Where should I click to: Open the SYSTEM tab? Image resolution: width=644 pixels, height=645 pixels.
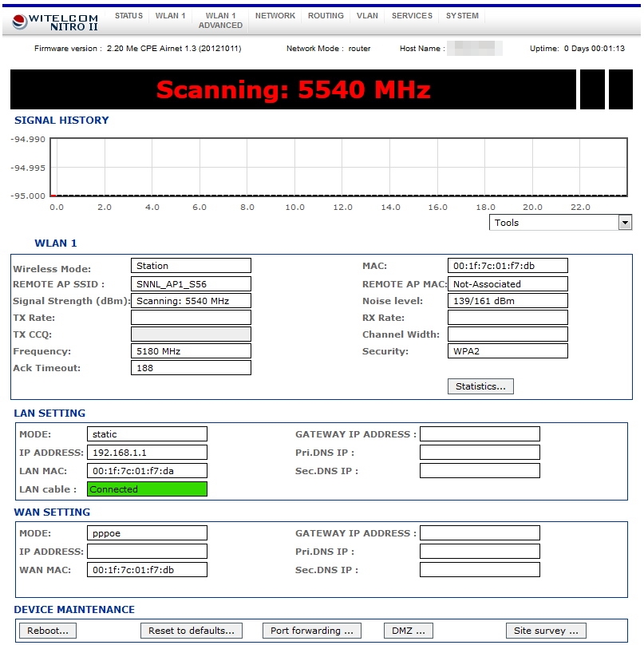click(462, 16)
